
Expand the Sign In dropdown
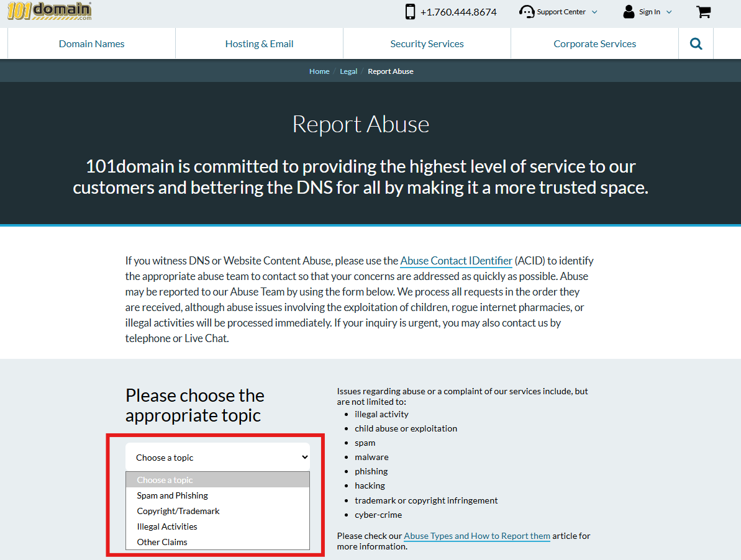669,12
